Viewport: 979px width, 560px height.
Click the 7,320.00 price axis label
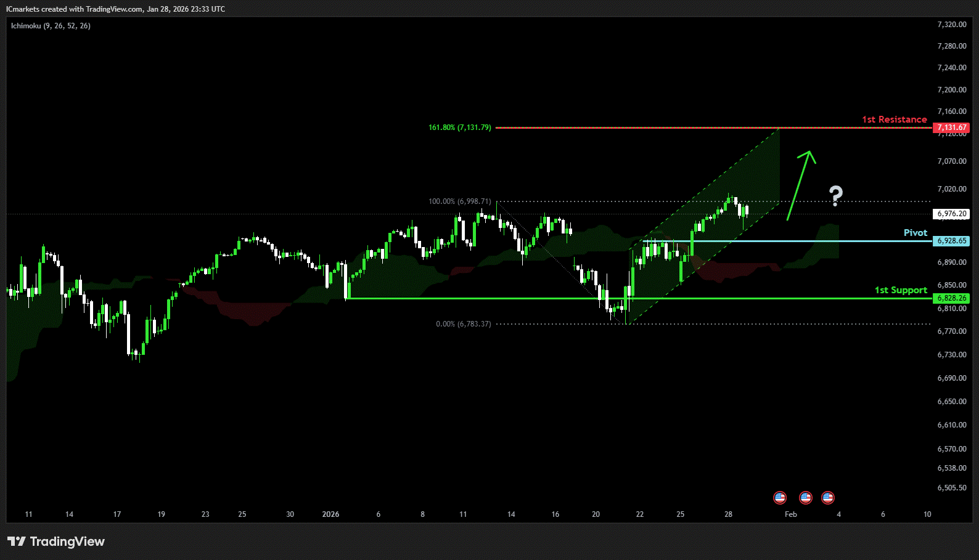click(x=951, y=25)
